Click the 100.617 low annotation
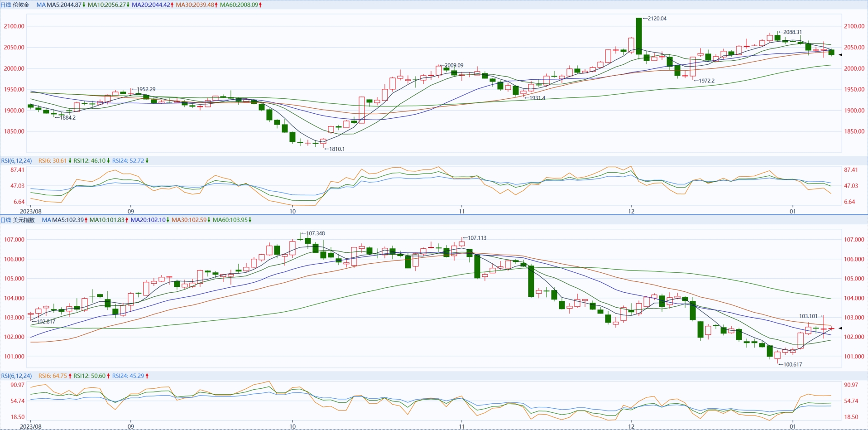Image resolution: width=868 pixels, height=430 pixels. tap(793, 364)
